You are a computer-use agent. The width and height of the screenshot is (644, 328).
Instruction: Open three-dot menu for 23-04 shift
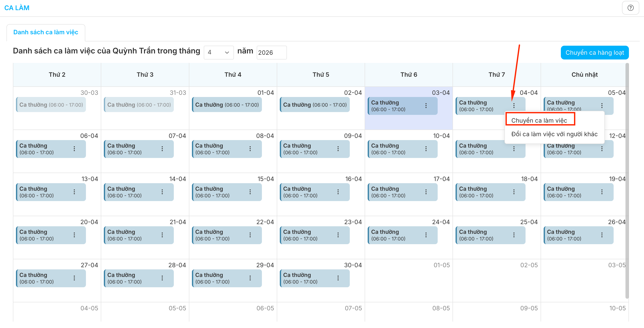tap(338, 235)
